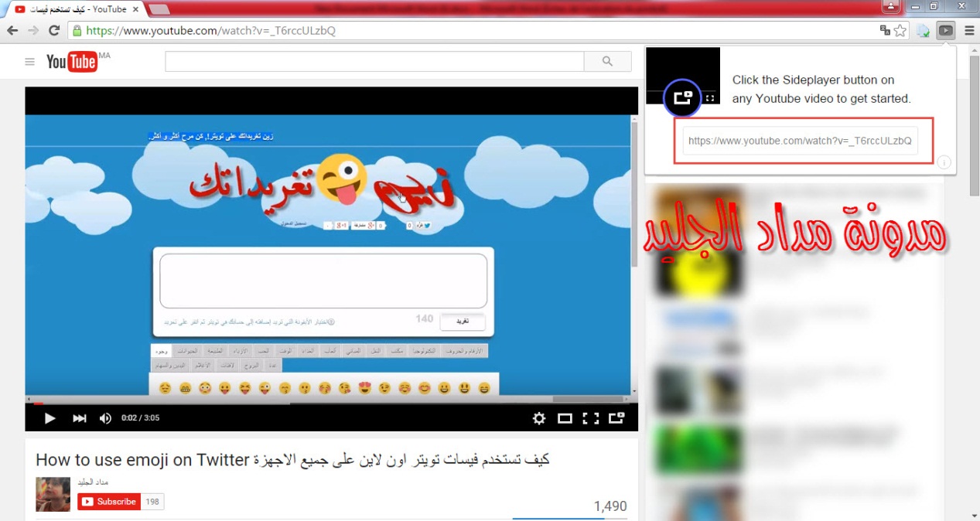Viewport: 980px width, 521px height.
Task: Click the YouTube search magnifier button
Action: 607,61
